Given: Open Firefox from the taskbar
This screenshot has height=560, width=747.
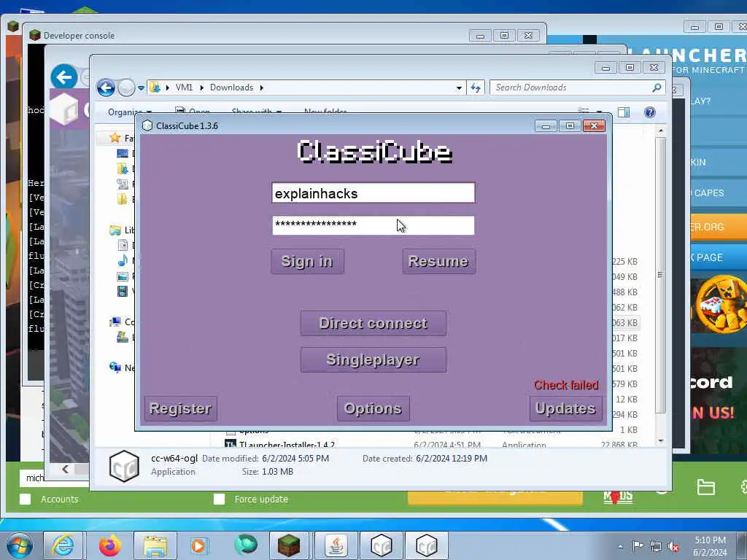Looking at the screenshot, I should click(109, 545).
